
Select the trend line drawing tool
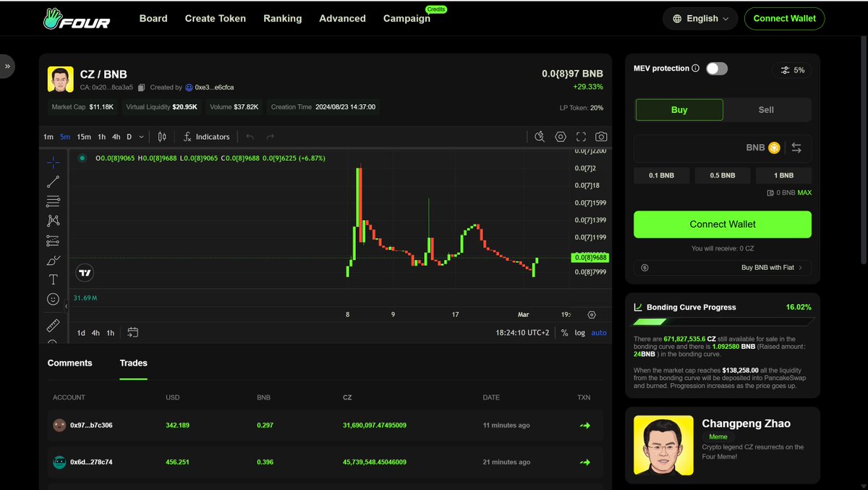53,182
